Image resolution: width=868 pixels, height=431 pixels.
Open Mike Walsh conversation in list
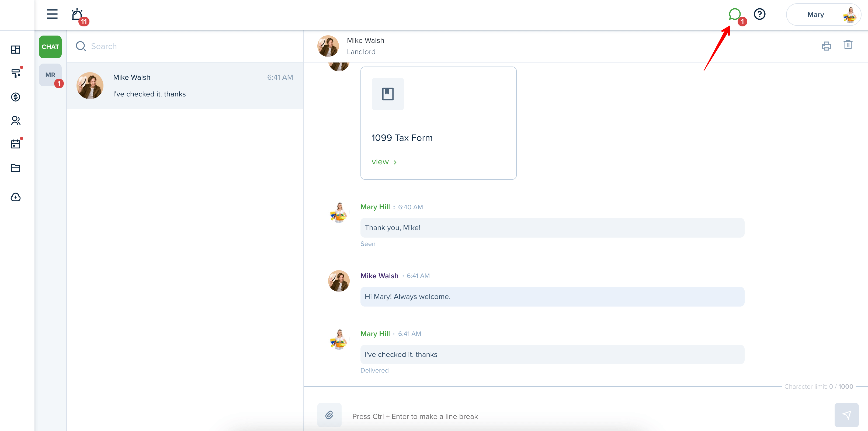(x=185, y=86)
